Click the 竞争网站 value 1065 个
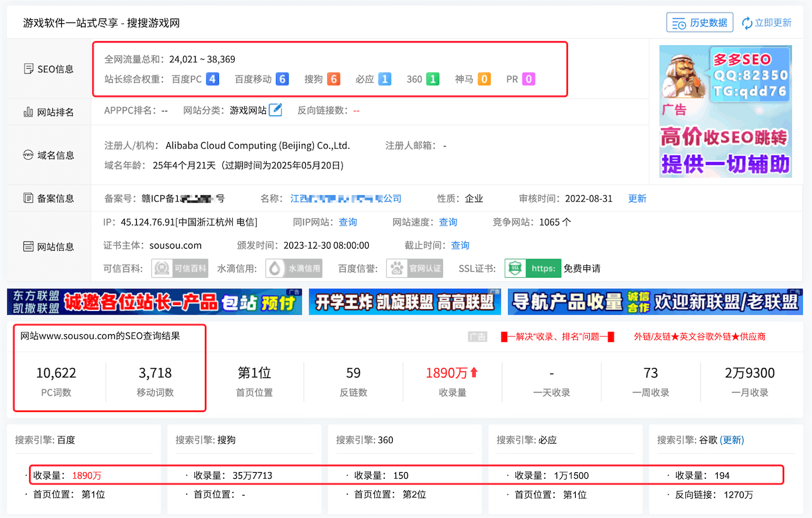 [x=555, y=222]
